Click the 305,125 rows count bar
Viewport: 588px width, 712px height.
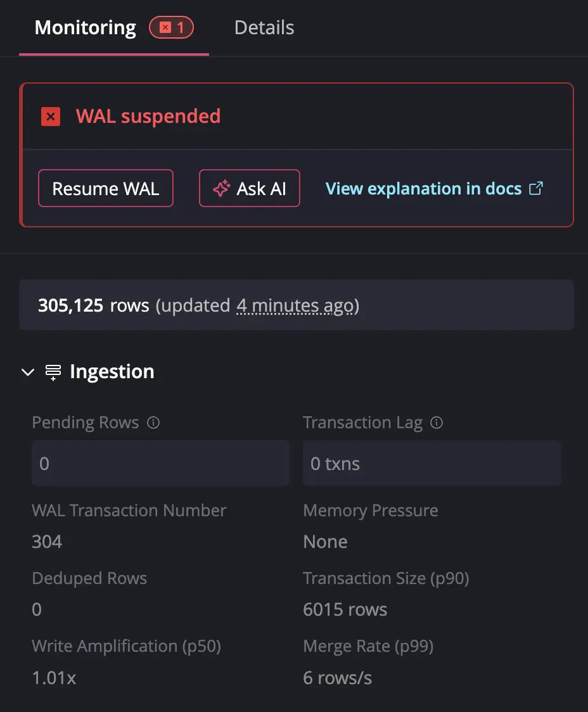297,305
